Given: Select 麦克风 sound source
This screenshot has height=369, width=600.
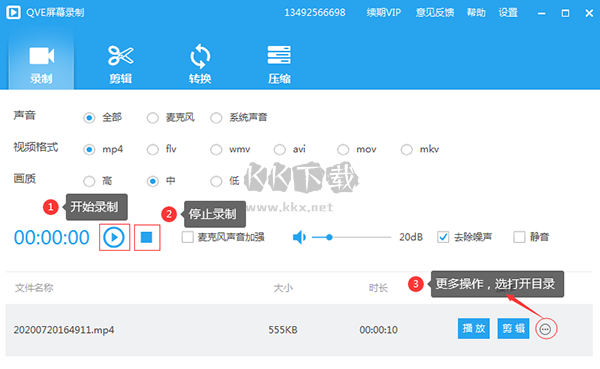Looking at the screenshot, I should (x=152, y=118).
